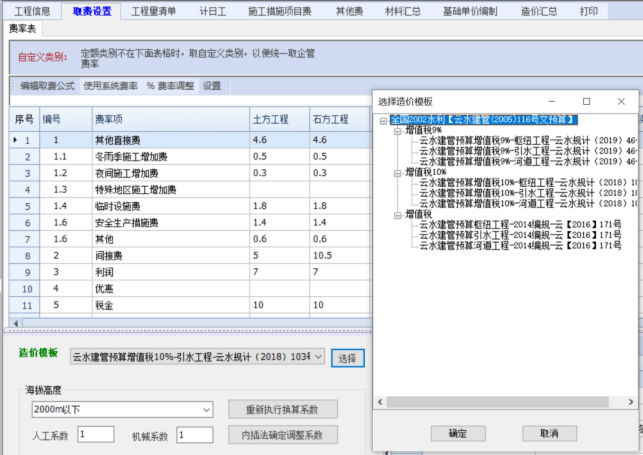Open 设置 from the rate table toolbar
Image resolution: width=643 pixels, height=455 pixels.
point(212,86)
